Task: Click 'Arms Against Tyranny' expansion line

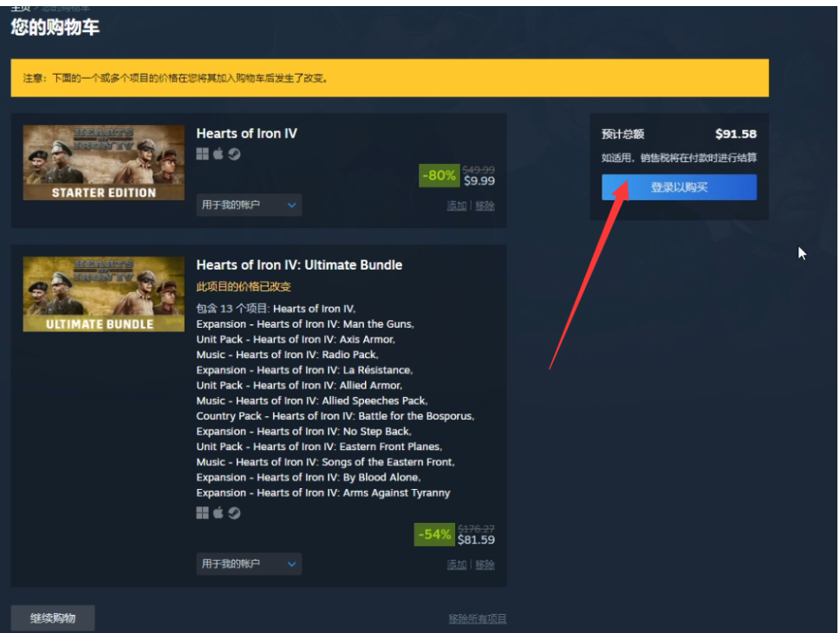Action: [323, 493]
